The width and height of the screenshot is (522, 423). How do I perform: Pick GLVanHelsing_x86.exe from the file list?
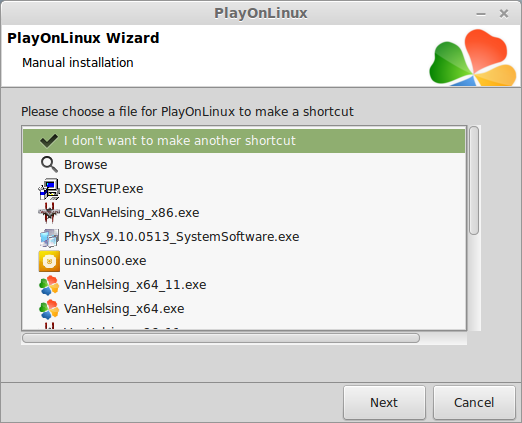click(x=132, y=213)
